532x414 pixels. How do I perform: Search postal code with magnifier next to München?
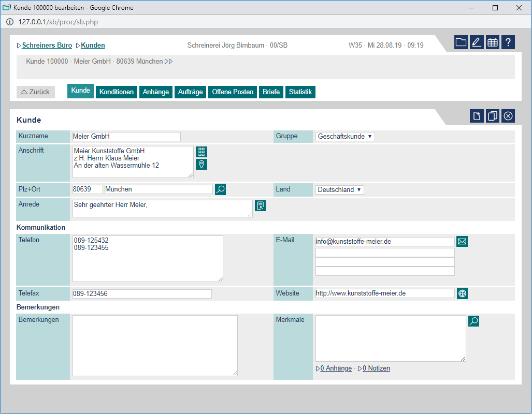[x=220, y=189]
